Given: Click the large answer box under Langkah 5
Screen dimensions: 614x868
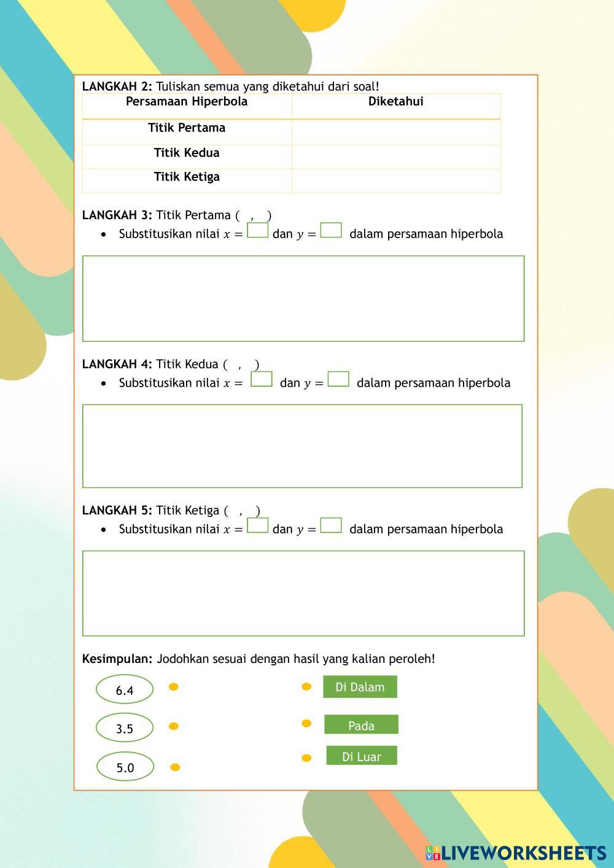Looking at the screenshot, I should (x=303, y=593).
